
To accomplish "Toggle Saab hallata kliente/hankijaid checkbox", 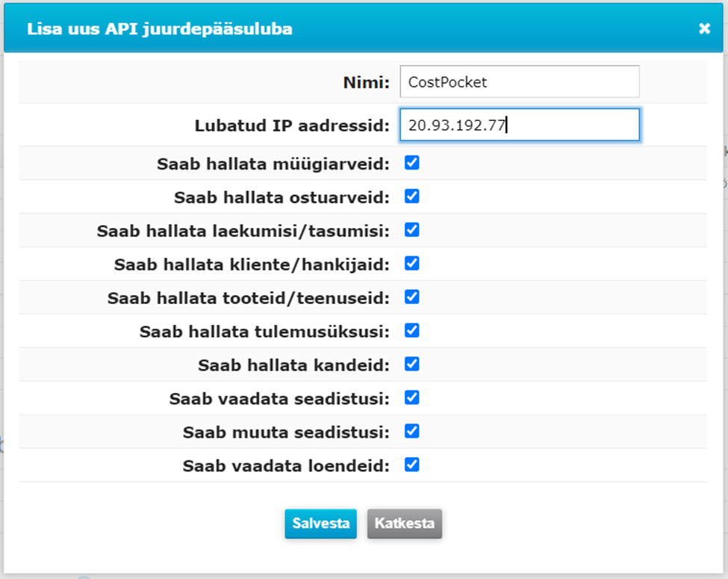I will tap(412, 264).
